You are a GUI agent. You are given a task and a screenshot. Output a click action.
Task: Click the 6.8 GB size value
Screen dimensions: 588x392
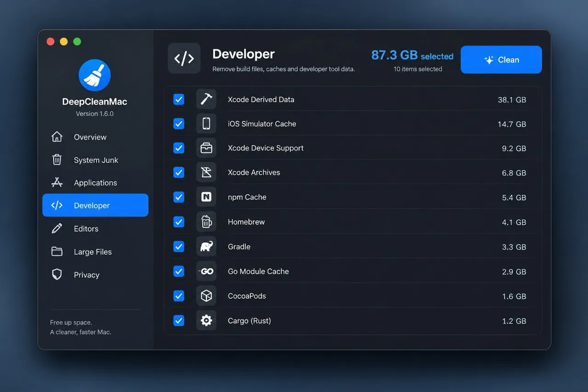coord(514,173)
